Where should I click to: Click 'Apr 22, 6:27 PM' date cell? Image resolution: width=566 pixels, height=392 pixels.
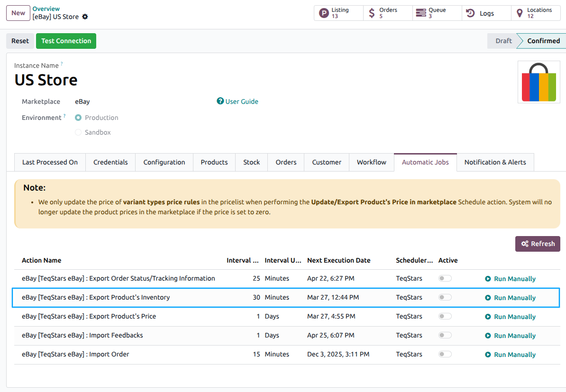click(x=331, y=278)
